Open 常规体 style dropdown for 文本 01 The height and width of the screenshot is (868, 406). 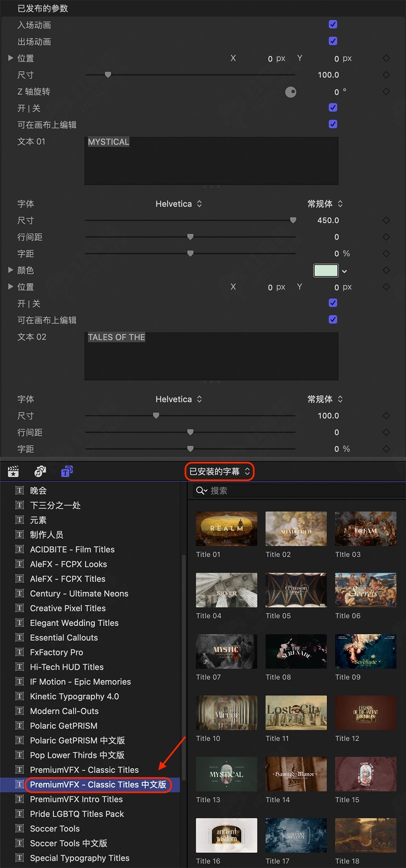click(325, 204)
